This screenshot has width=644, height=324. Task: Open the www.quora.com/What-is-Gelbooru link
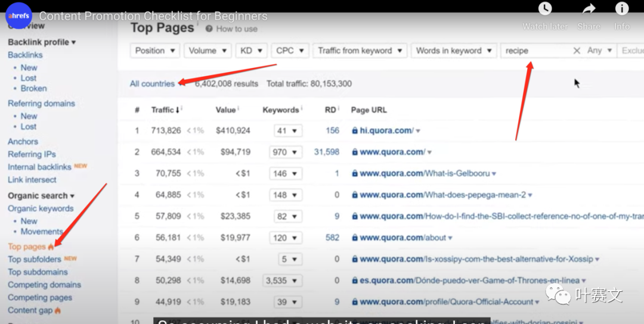coord(425,173)
